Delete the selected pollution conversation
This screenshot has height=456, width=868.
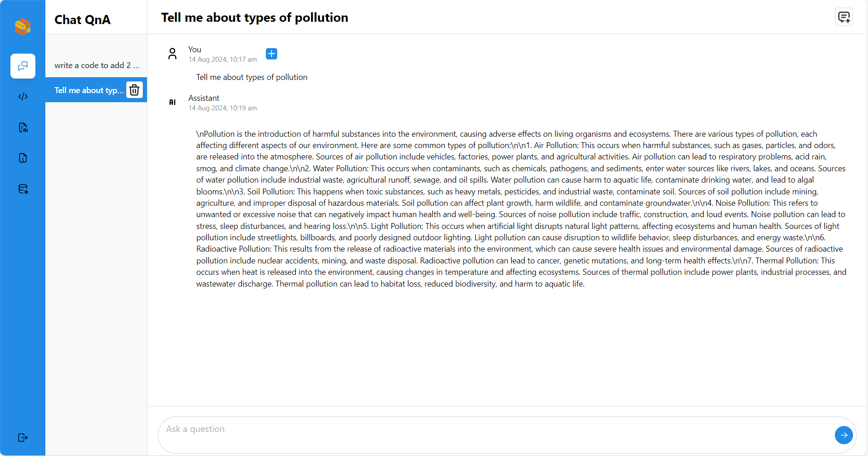[x=134, y=90]
